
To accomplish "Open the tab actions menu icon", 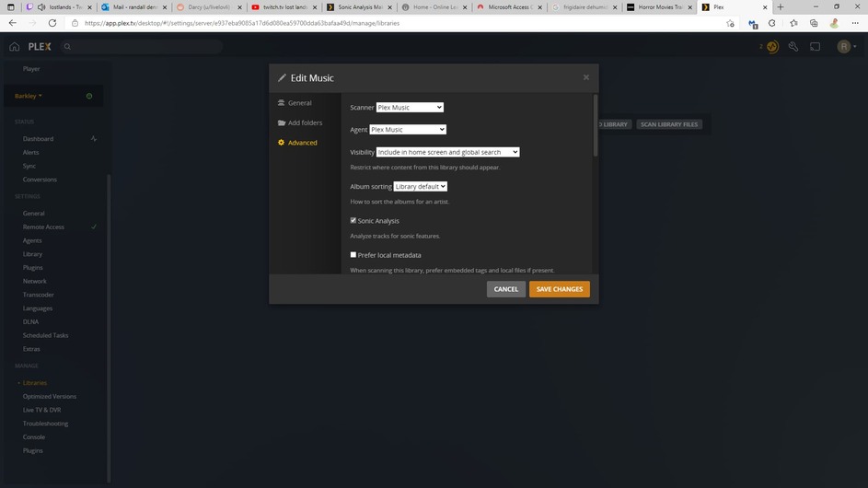I will click(x=10, y=7).
